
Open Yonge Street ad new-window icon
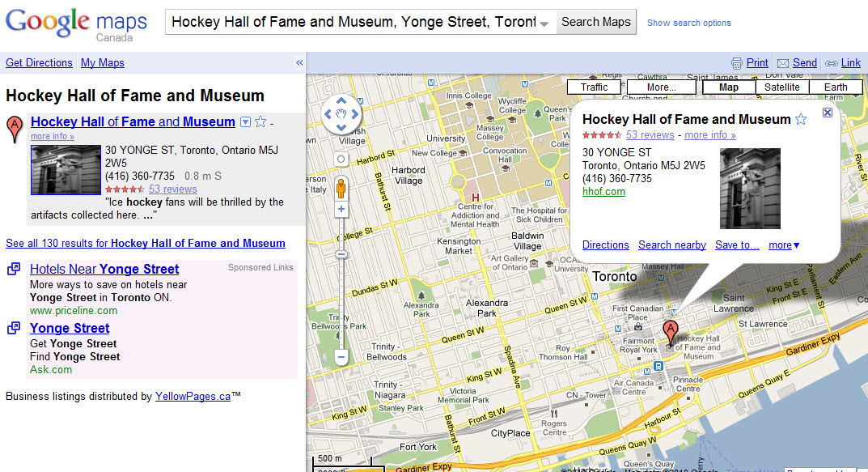click(14, 328)
